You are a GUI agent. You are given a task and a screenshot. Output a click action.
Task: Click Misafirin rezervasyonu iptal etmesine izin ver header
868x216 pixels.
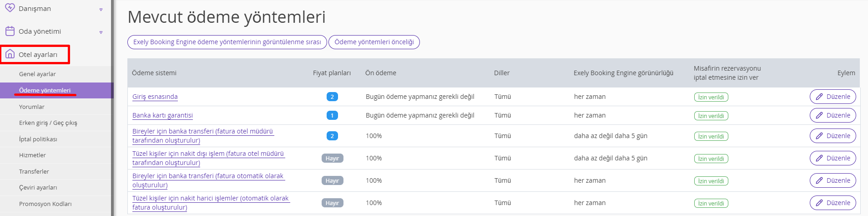coord(727,73)
